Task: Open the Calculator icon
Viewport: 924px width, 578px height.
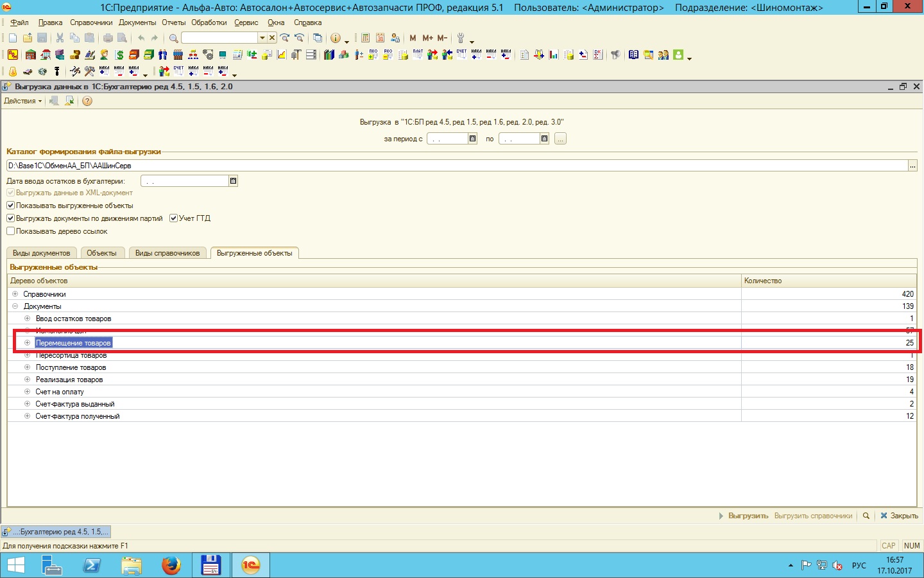Action: pyautogui.click(x=365, y=38)
